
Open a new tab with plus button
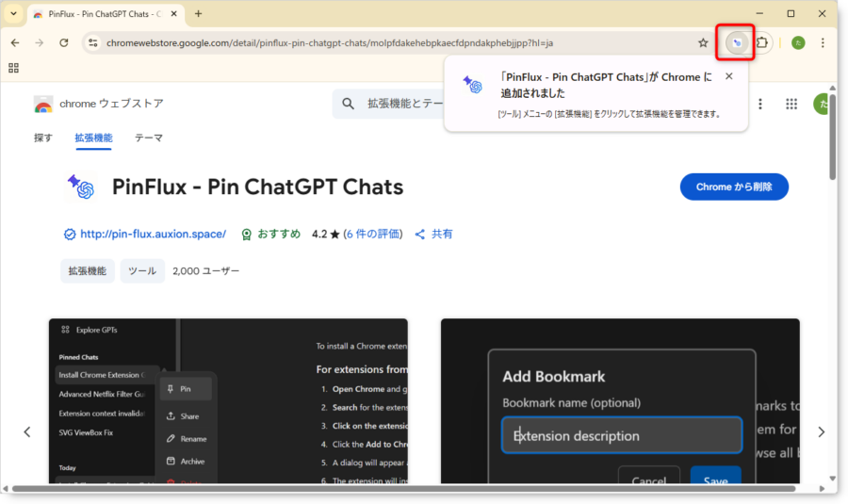(x=198, y=13)
